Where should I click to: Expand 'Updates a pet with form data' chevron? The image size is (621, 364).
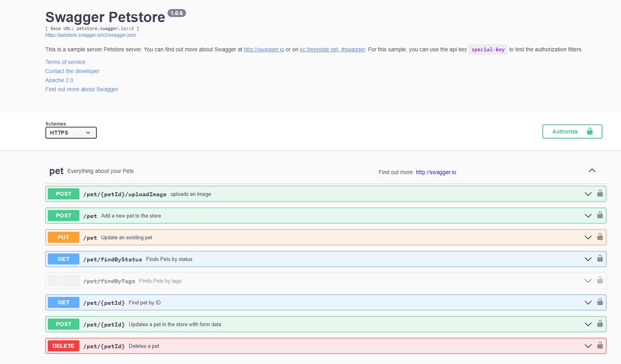click(588, 324)
